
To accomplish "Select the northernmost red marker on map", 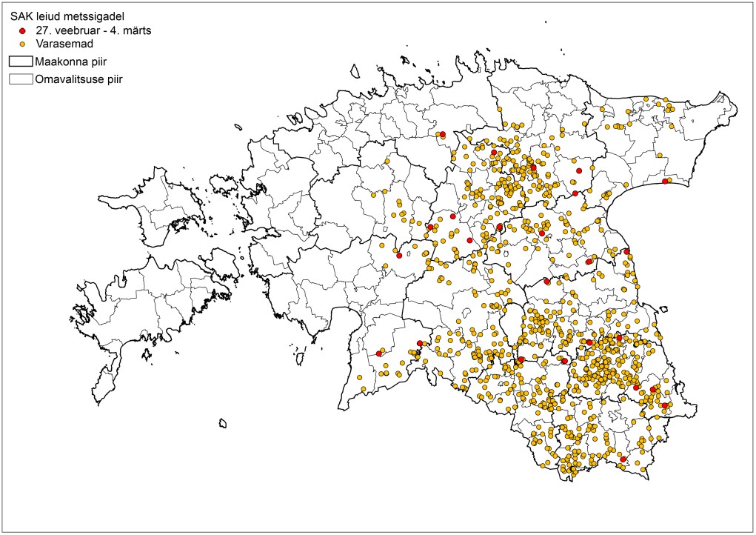I will point(442,135).
